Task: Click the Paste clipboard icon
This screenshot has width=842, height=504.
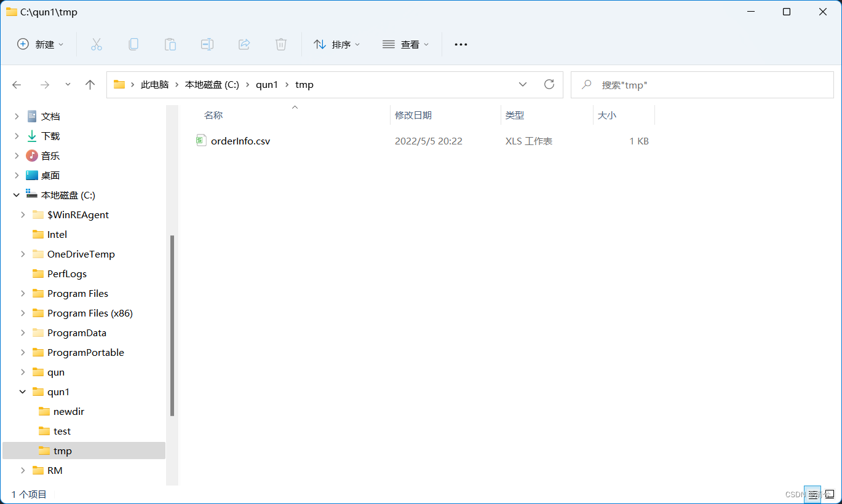Action: point(170,44)
